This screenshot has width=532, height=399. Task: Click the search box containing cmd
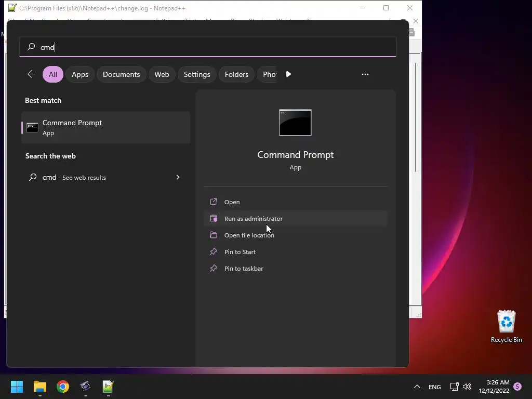pos(208,47)
